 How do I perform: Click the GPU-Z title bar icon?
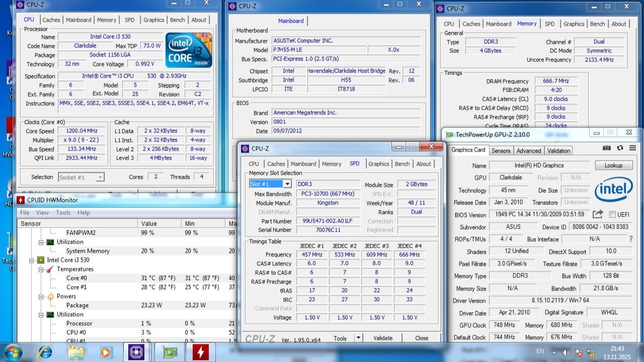449,134
